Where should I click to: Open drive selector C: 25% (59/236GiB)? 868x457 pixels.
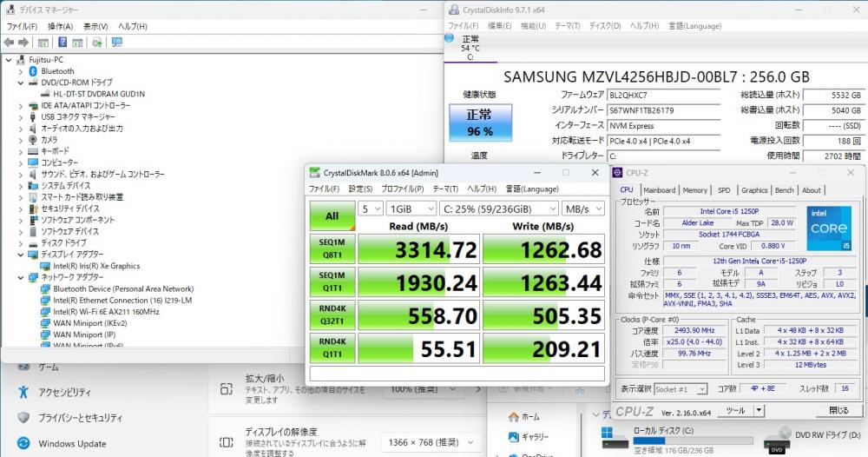(x=499, y=209)
